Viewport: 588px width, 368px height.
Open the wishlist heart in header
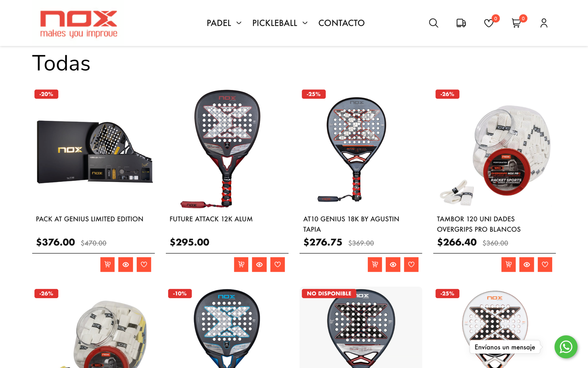click(x=489, y=23)
